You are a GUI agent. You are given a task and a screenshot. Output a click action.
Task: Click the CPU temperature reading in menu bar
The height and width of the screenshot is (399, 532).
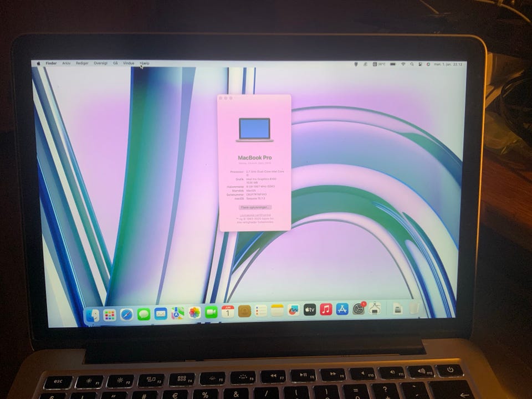tap(379, 64)
